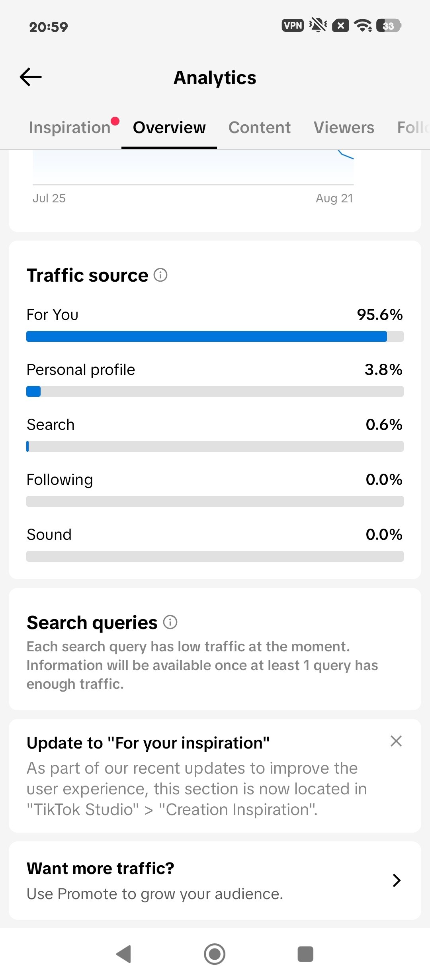430x980 pixels.
Task: Select the Overview tab
Action: tap(169, 127)
